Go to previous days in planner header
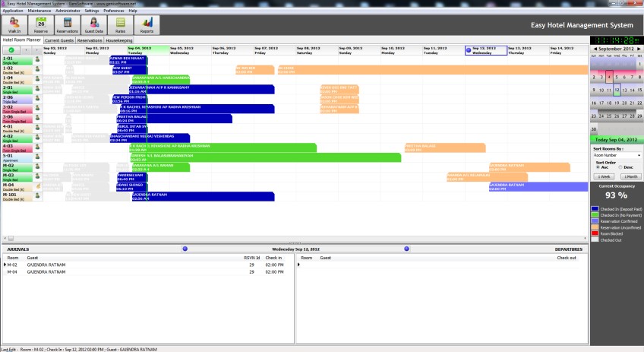The height and width of the screenshot is (352, 644). [26, 50]
